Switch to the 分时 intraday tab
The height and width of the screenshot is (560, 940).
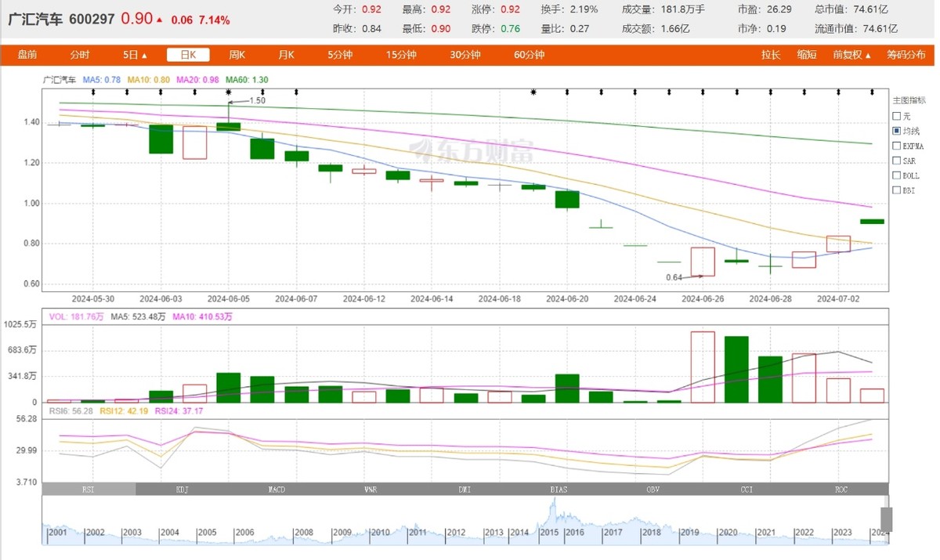coord(80,55)
